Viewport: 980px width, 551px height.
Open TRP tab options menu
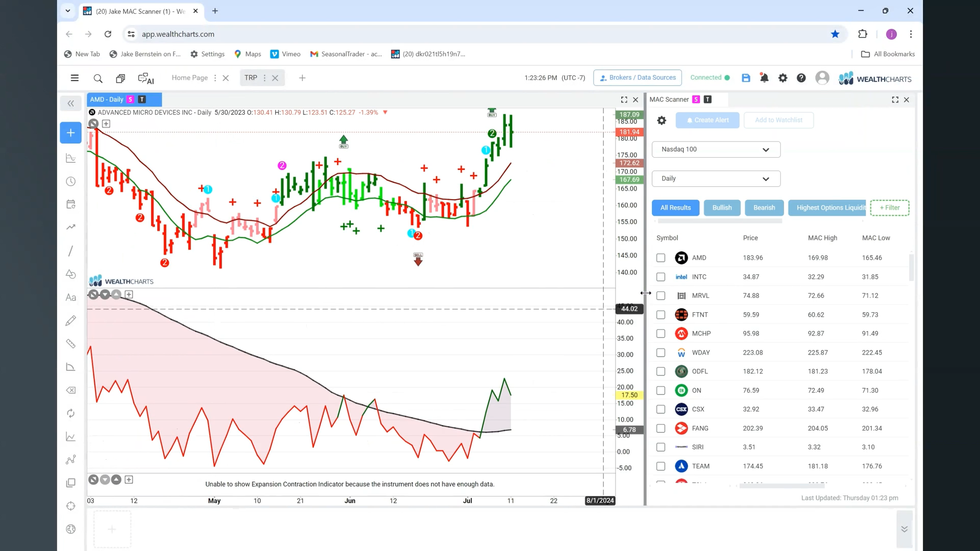point(264,78)
